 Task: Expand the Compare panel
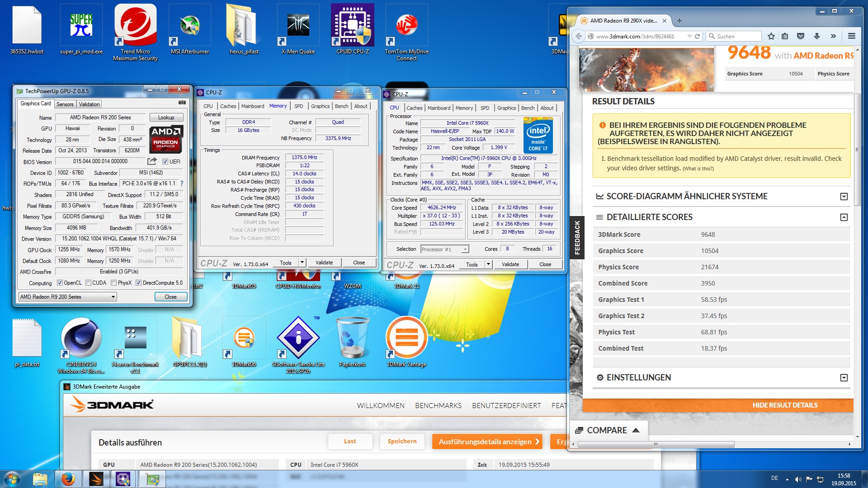pyautogui.click(x=608, y=430)
